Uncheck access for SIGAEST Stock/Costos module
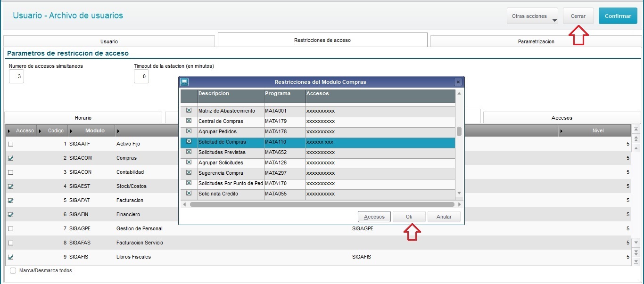This screenshot has height=284, width=644. (x=10, y=186)
